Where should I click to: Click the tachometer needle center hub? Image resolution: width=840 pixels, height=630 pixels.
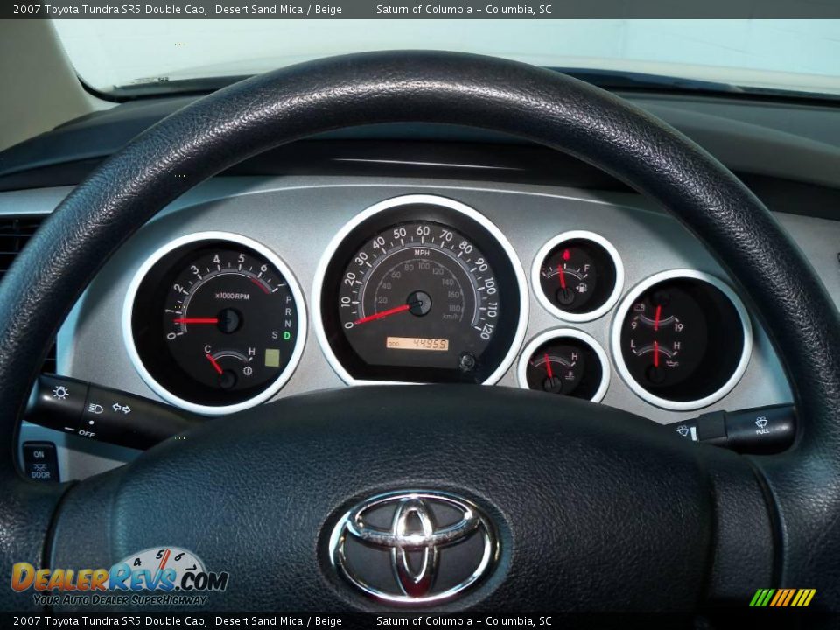pyautogui.click(x=228, y=321)
